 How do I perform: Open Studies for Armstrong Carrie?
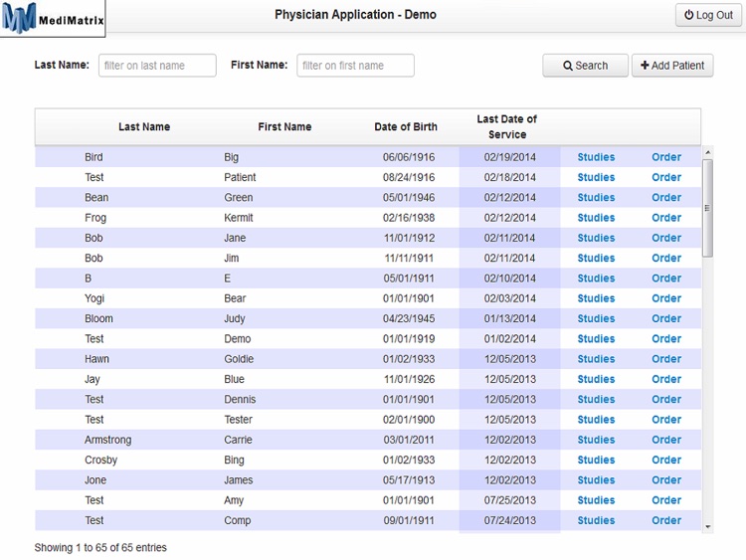click(x=596, y=440)
